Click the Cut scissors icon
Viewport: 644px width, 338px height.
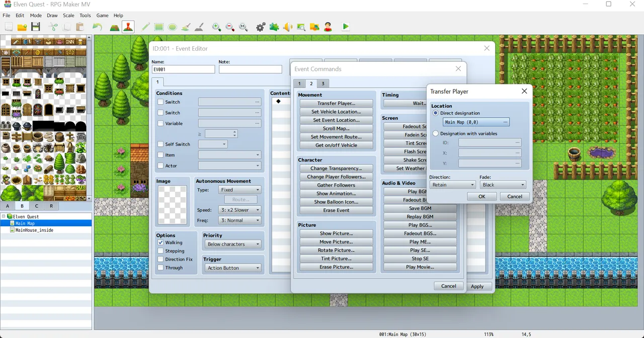click(53, 27)
